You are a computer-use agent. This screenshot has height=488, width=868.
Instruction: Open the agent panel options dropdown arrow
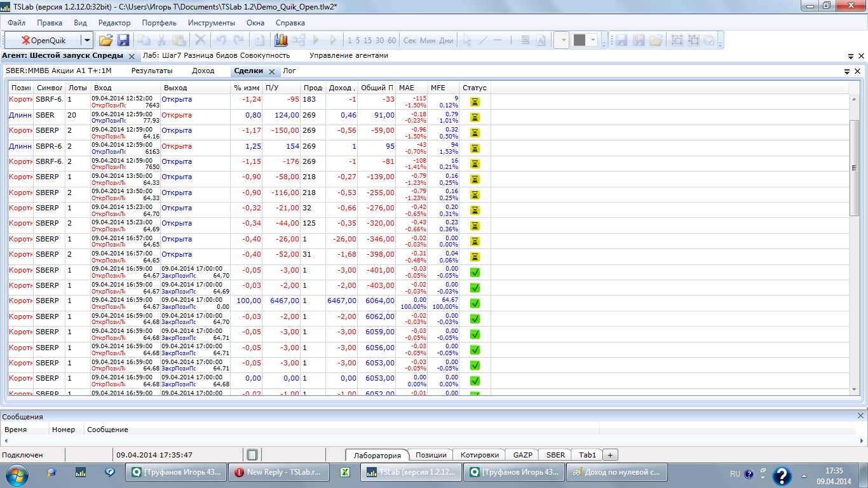tap(851, 56)
